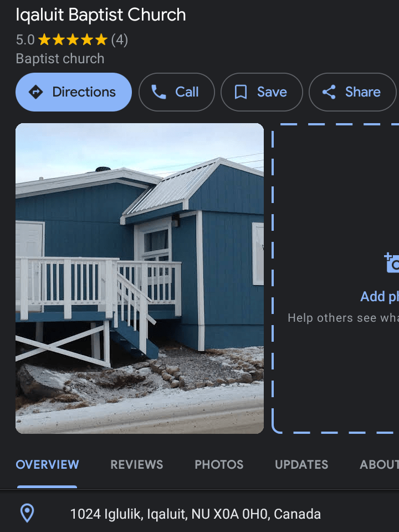Click the location pin icon beside address
This screenshot has height=532, width=399.
pyautogui.click(x=28, y=513)
